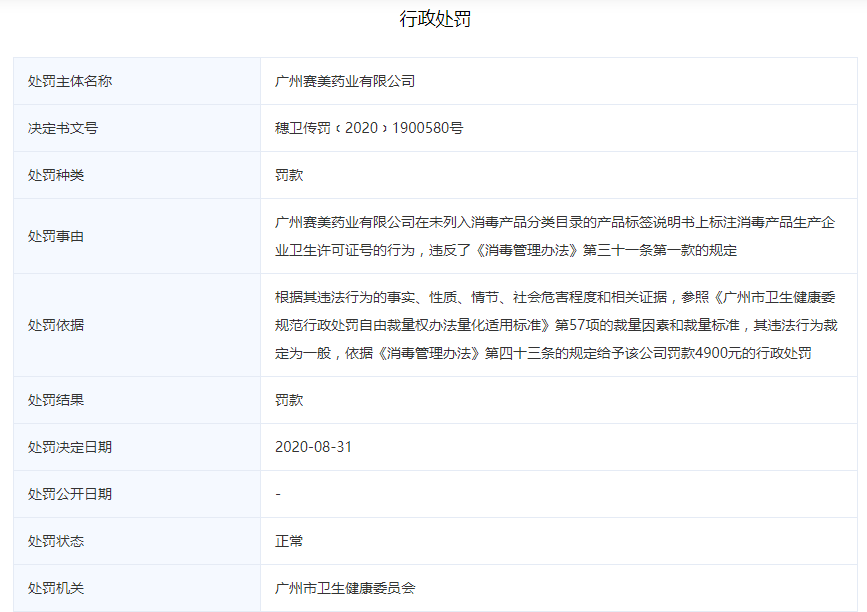Click 罚款 value in 处罚种类 row
The image size is (867, 612).
click(289, 175)
